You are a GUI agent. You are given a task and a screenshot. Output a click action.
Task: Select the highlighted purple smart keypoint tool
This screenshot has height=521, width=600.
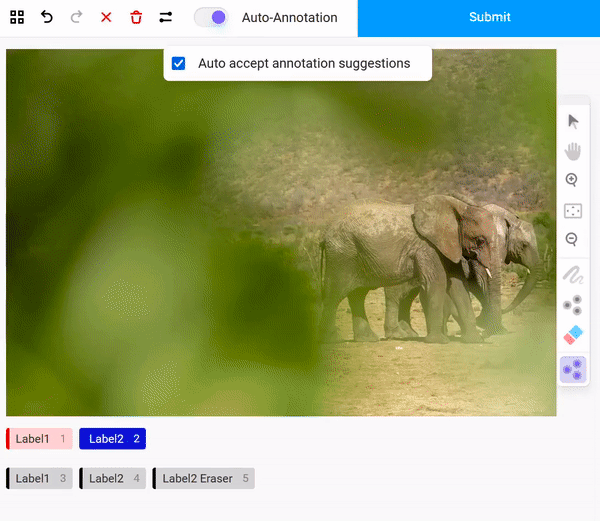(573, 369)
